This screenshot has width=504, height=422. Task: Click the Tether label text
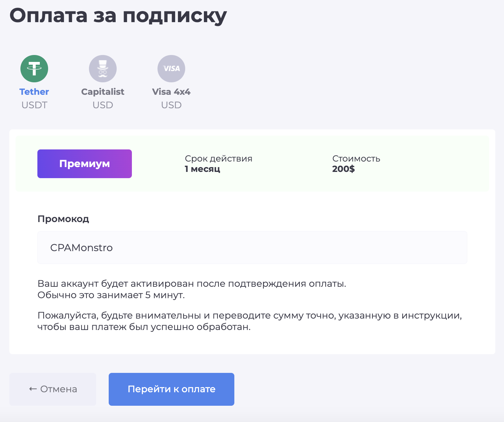click(34, 92)
